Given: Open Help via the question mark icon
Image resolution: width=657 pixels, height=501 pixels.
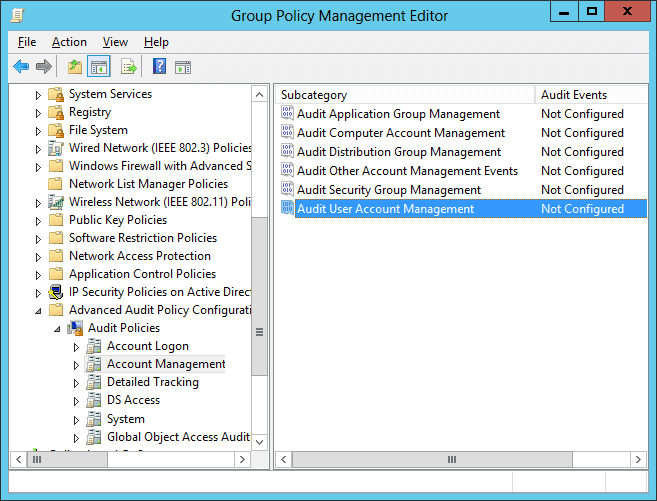Looking at the screenshot, I should tap(159, 66).
